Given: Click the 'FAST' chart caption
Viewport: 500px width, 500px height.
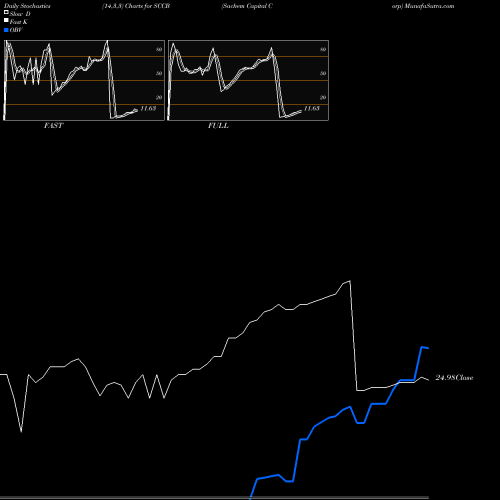Looking at the screenshot, I should tap(53, 126).
